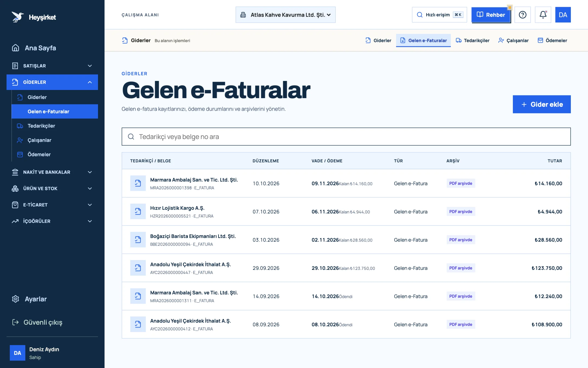Viewport: 588px width, 368px height.
Task: Click the Ayarlar gear icon
Action: pos(16,299)
